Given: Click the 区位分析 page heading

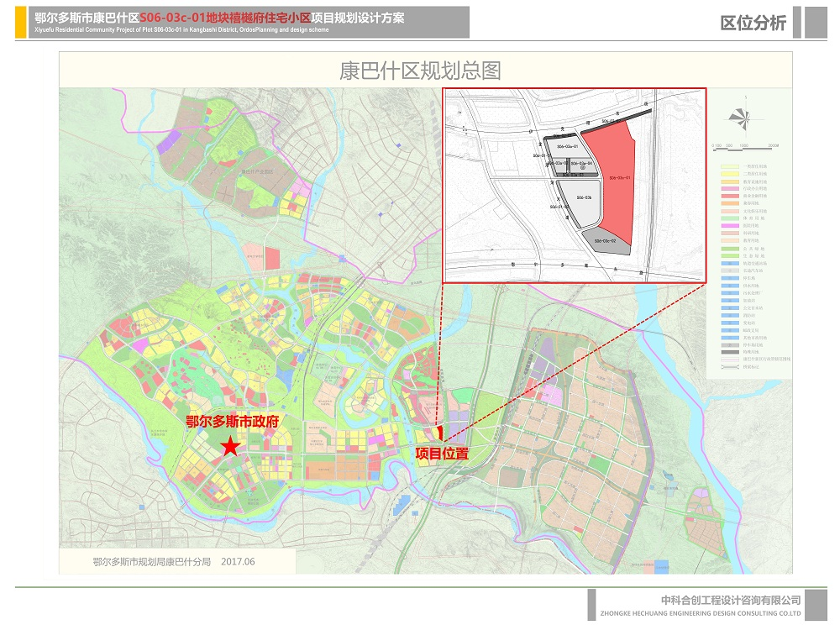Looking at the screenshot, I should [753, 23].
